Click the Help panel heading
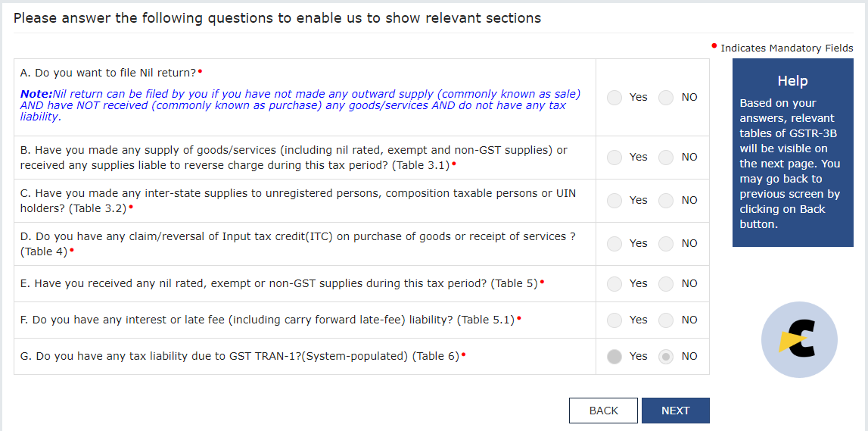 tap(793, 81)
